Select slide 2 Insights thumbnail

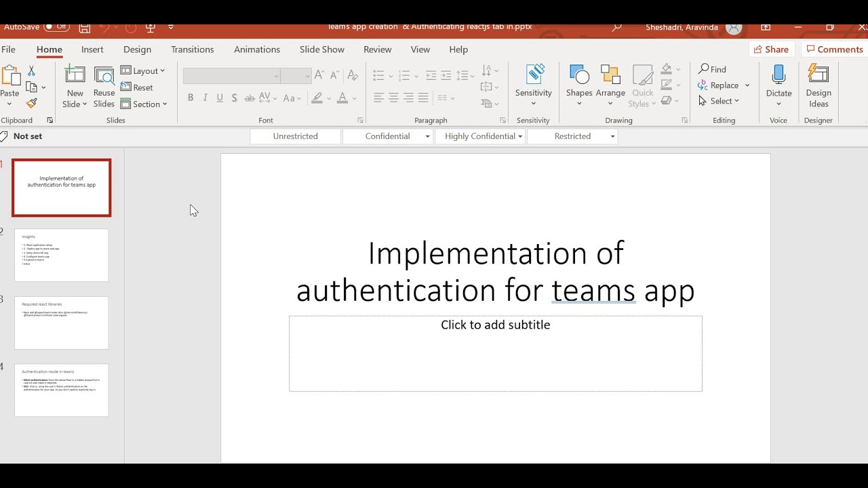coord(62,256)
